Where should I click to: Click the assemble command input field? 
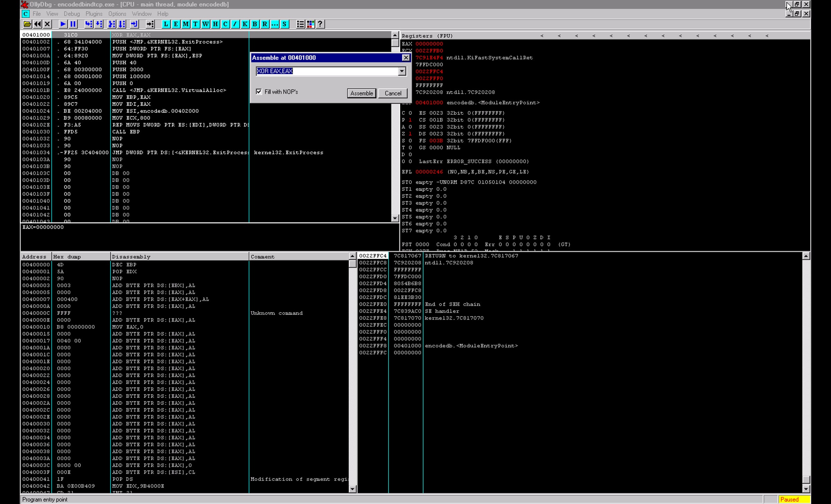(x=327, y=71)
